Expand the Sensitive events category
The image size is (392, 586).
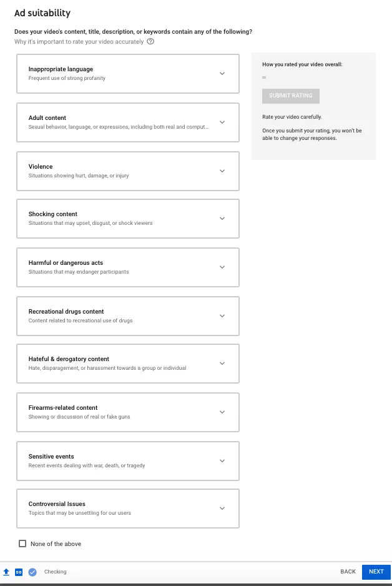[222, 461]
